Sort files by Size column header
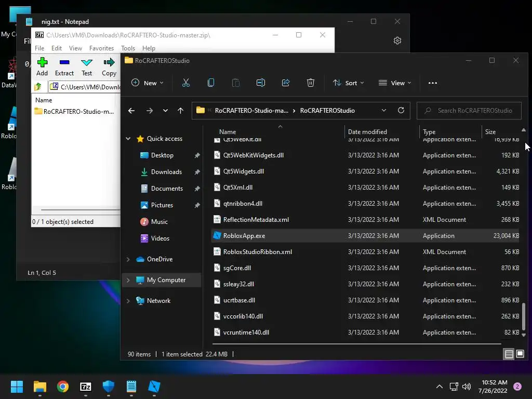Viewport: 532px width, 399px height. (490, 132)
